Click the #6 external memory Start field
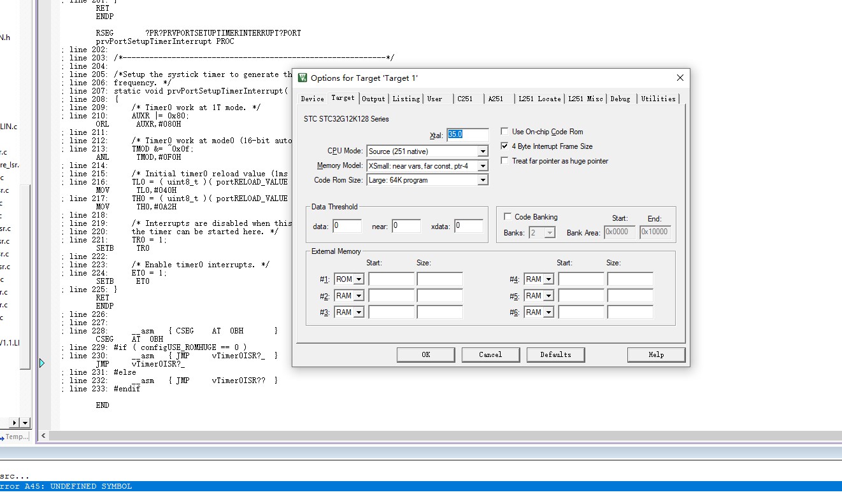The width and height of the screenshot is (842, 504). (x=581, y=312)
